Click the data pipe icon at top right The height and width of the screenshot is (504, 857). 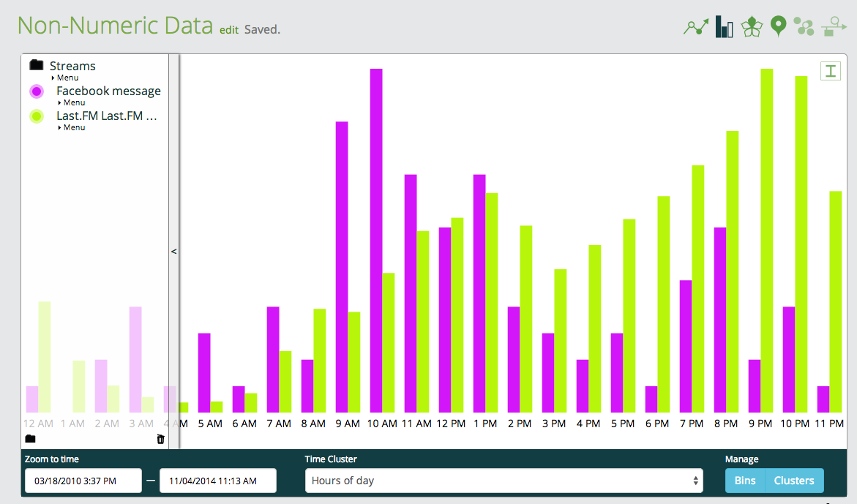coord(834,26)
